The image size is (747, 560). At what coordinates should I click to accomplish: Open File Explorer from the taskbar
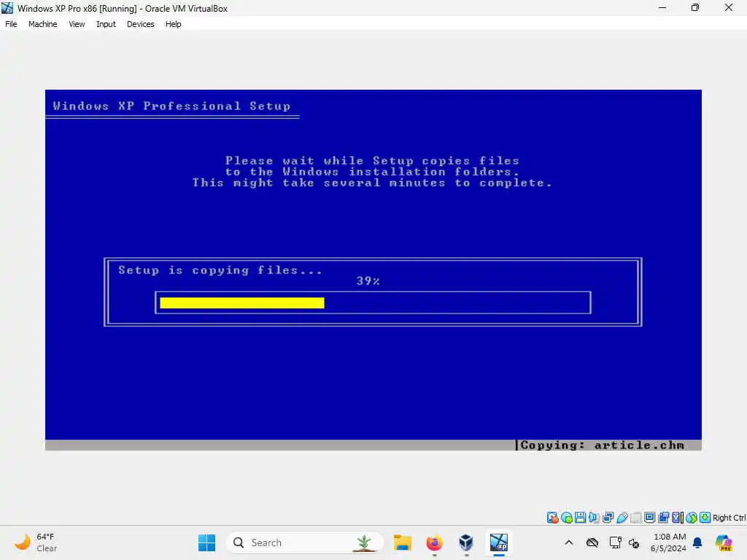click(403, 542)
